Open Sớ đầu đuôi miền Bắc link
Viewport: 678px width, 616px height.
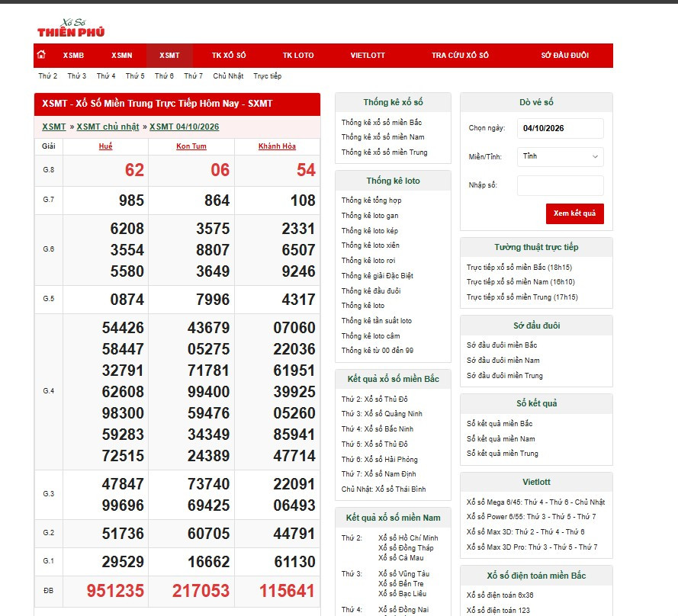point(502,345)
